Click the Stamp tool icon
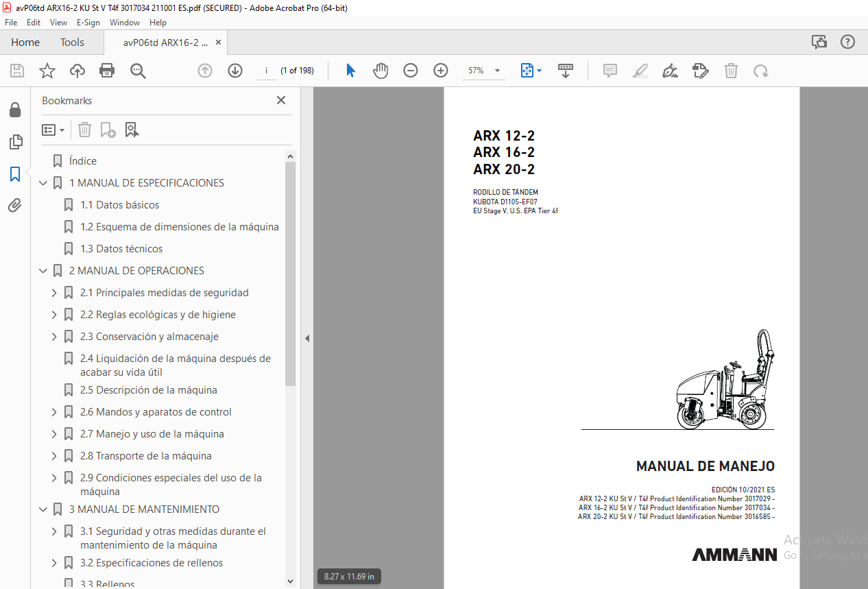This screenshot has width=868, height=589. coord(701,71)
